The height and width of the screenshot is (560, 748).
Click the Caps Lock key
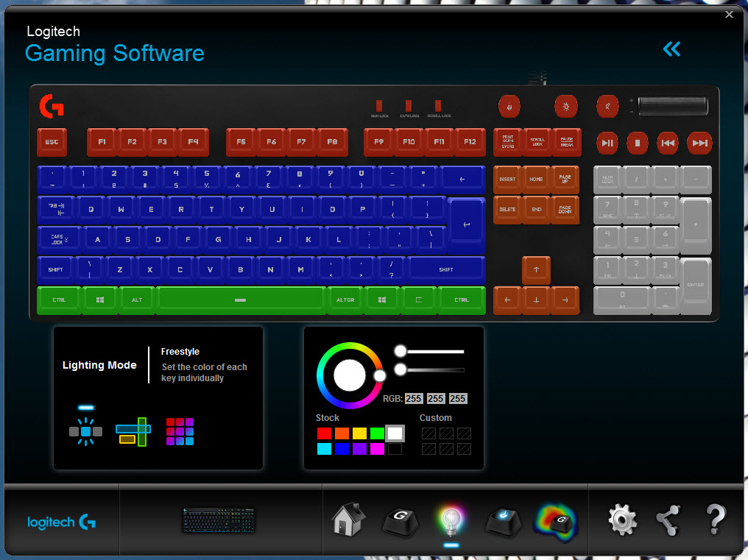(60, 239)
